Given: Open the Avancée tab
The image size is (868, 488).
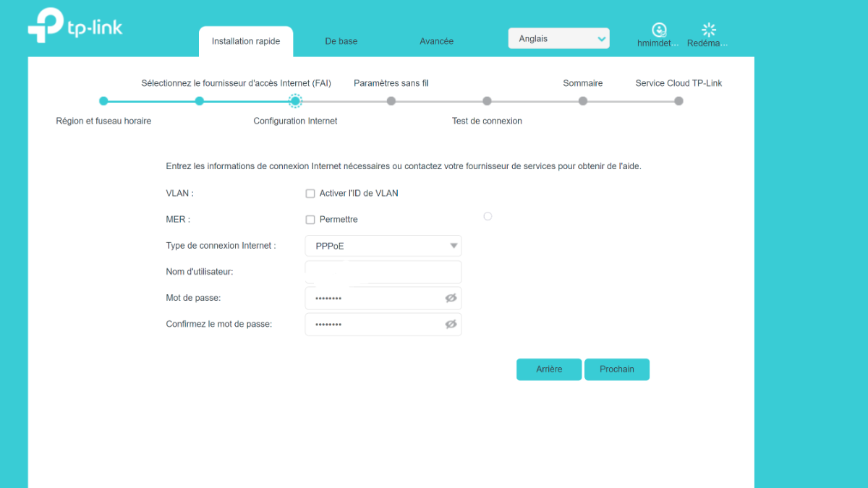Looking at the screenshot, I should [x=436, y=41].
